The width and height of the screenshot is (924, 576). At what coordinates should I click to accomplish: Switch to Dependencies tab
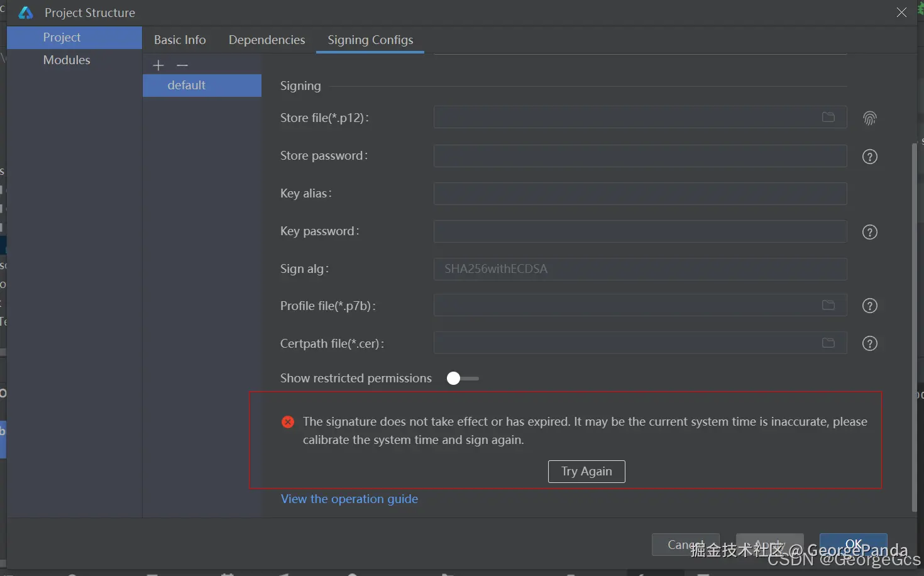pos(267,40)
